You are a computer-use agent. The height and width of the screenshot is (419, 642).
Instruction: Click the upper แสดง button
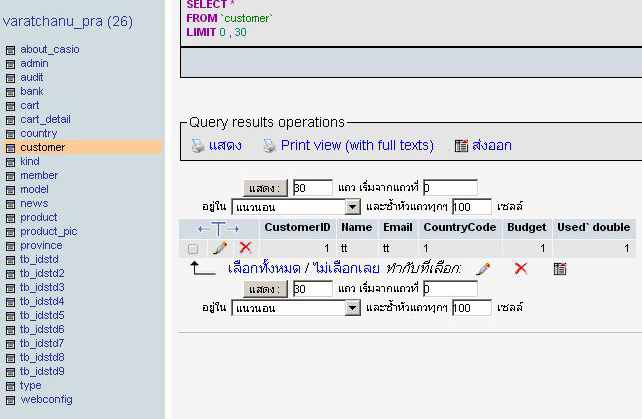click(x=265, y=188)
